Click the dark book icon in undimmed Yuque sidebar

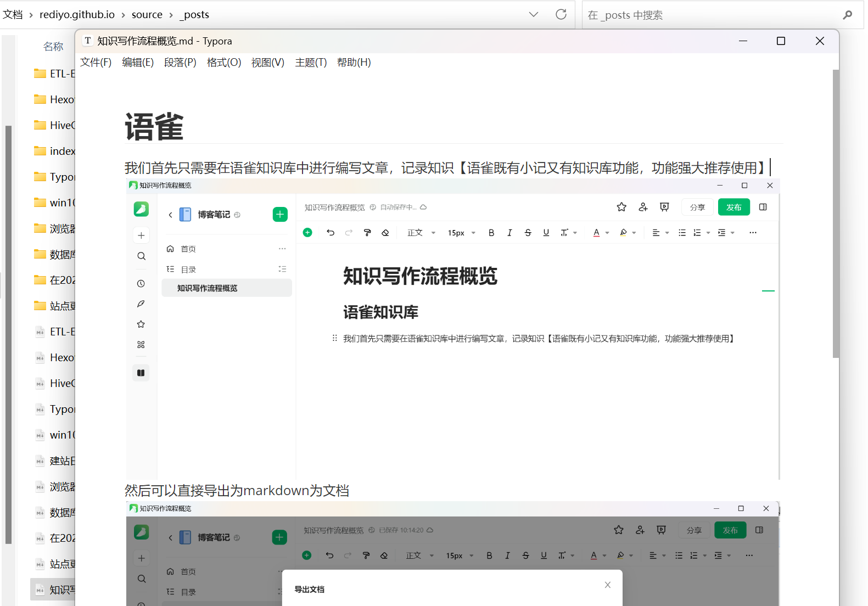141,373
